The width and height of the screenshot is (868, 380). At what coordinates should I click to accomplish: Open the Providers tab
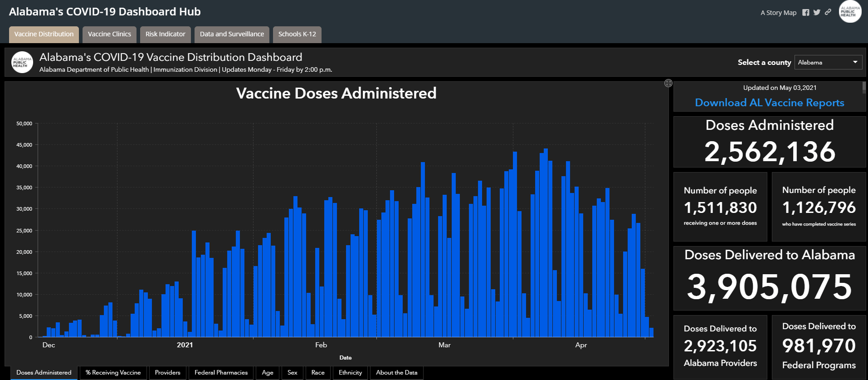tap(168, 373)
